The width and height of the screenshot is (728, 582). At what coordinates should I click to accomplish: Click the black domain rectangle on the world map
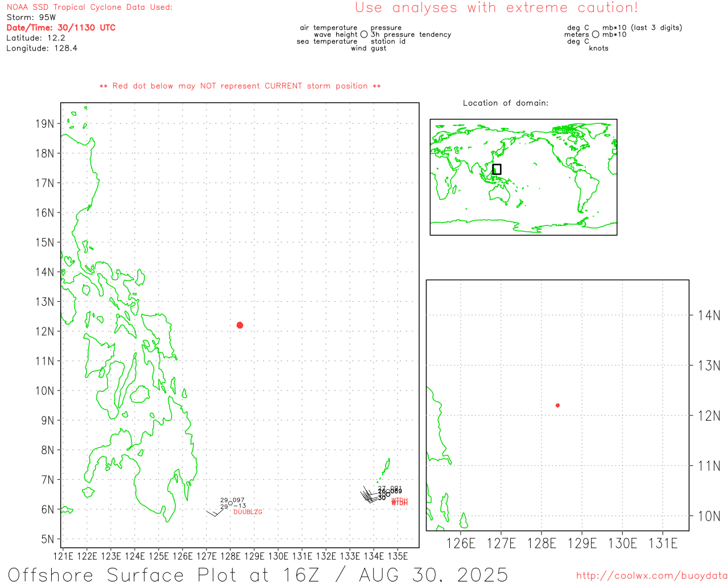(497, 169)
